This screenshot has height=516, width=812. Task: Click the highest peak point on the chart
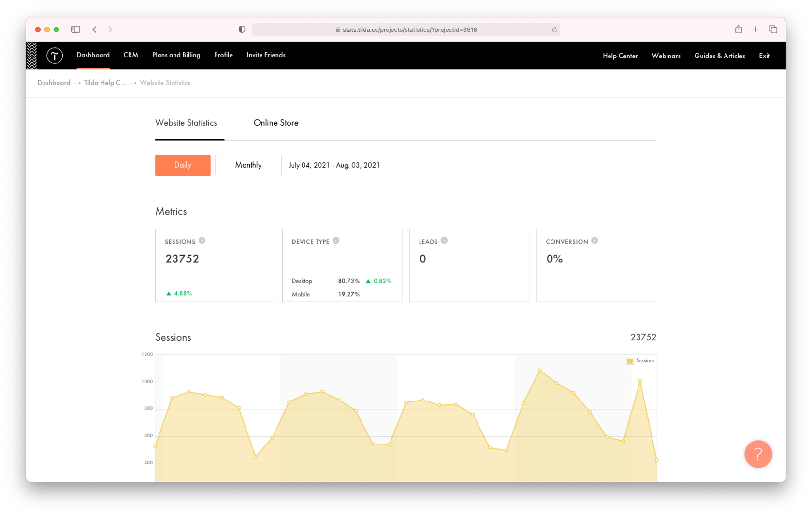(540, 371)
